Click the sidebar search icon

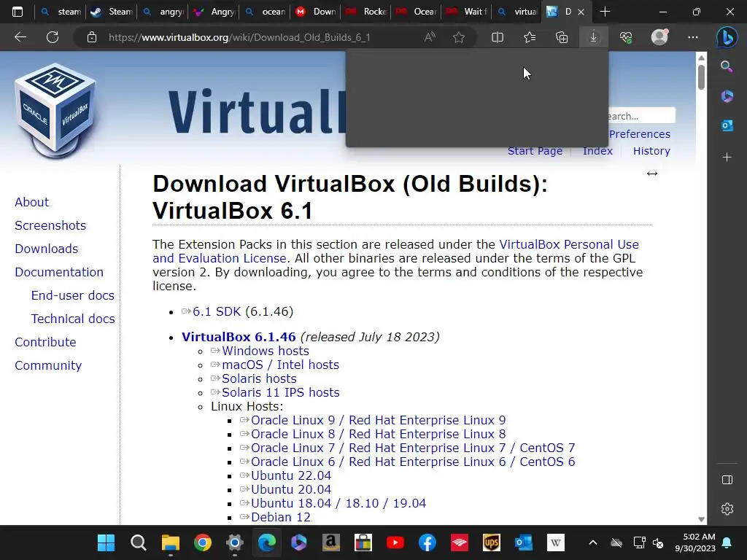pos(727,66)
